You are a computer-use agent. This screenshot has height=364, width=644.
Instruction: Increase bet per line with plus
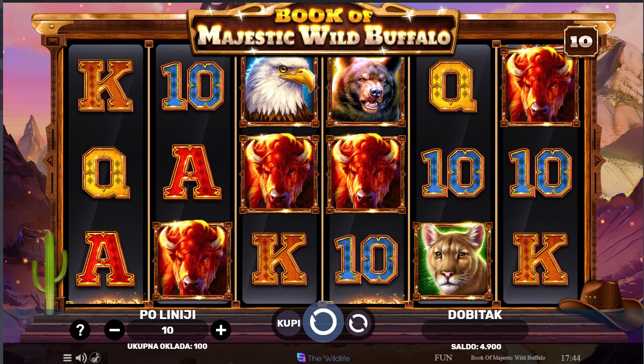click(x=221, y=330)
